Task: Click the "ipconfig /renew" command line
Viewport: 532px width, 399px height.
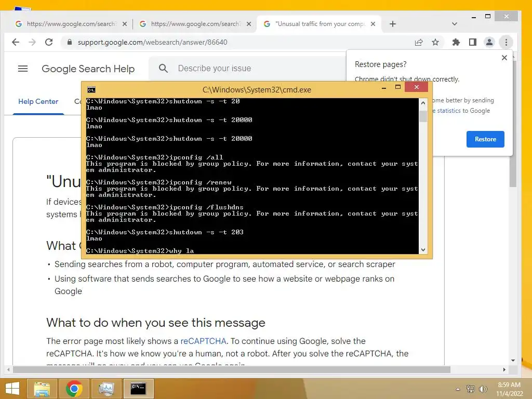Action: (x=158, y=182)
